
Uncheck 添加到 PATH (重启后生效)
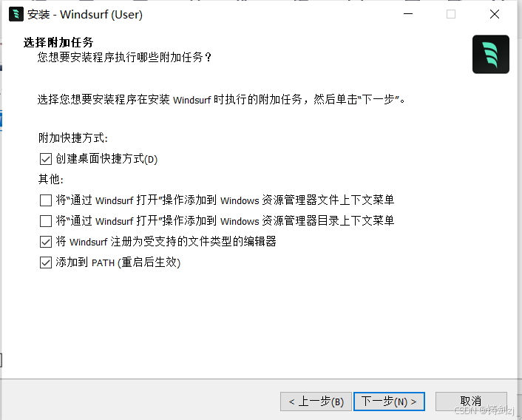[x=46, y=262]
